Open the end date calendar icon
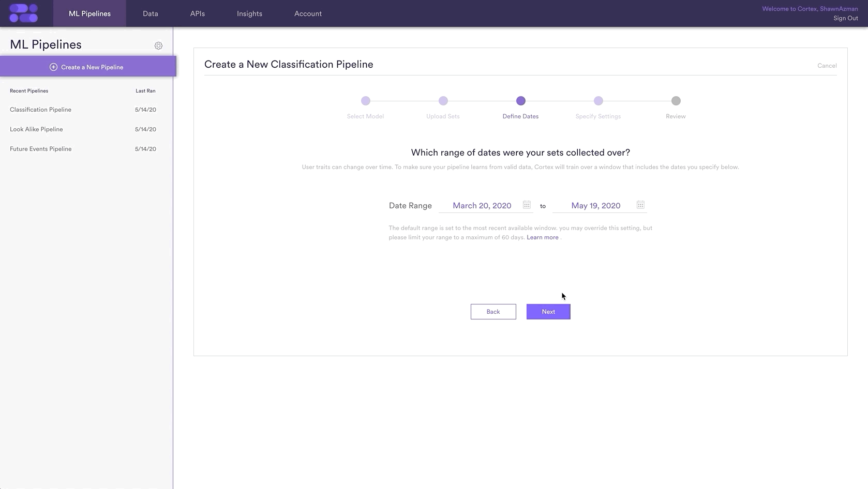 640,205
